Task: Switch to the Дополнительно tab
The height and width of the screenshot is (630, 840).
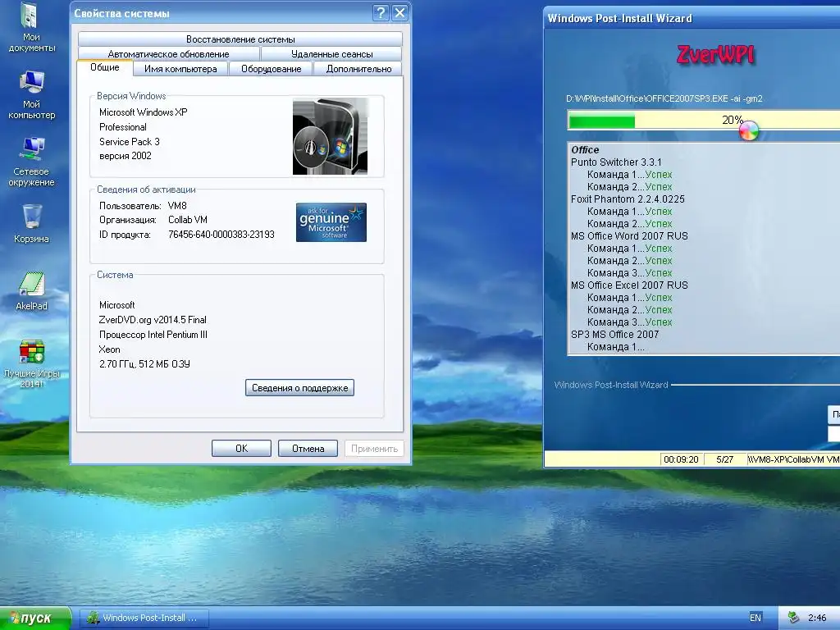Action: [x=358, y=69]
